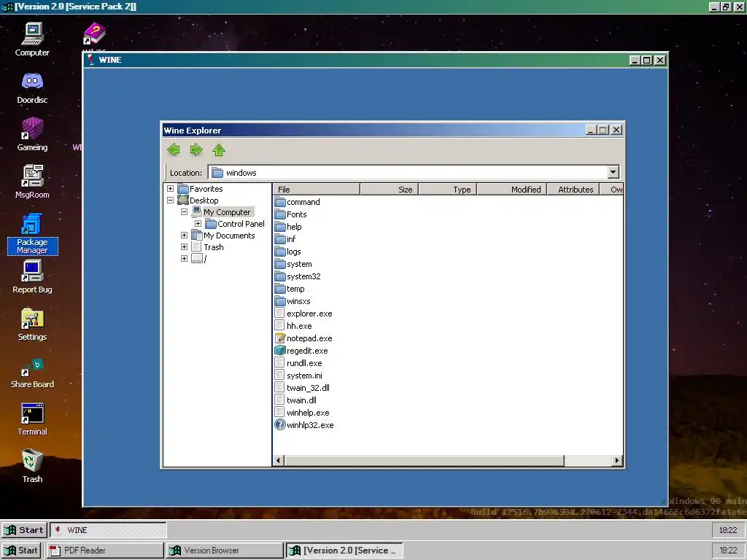Click the Size column header

tap(390, 189)
